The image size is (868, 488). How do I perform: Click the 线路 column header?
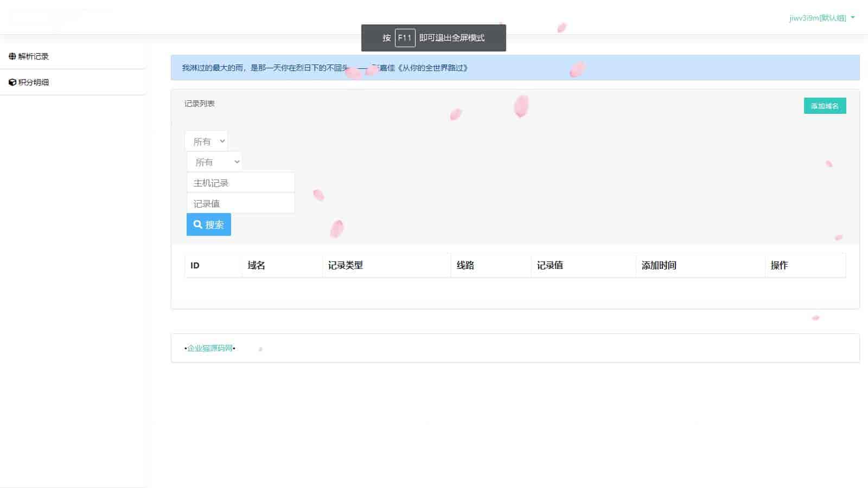pos(465,265)
